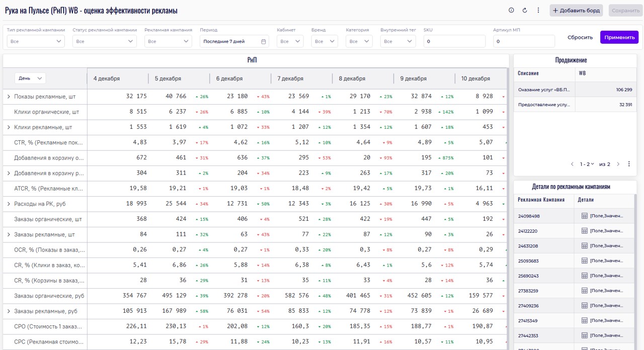
Task: Open the calendar icon in the Период field
Action: point(263,41)
